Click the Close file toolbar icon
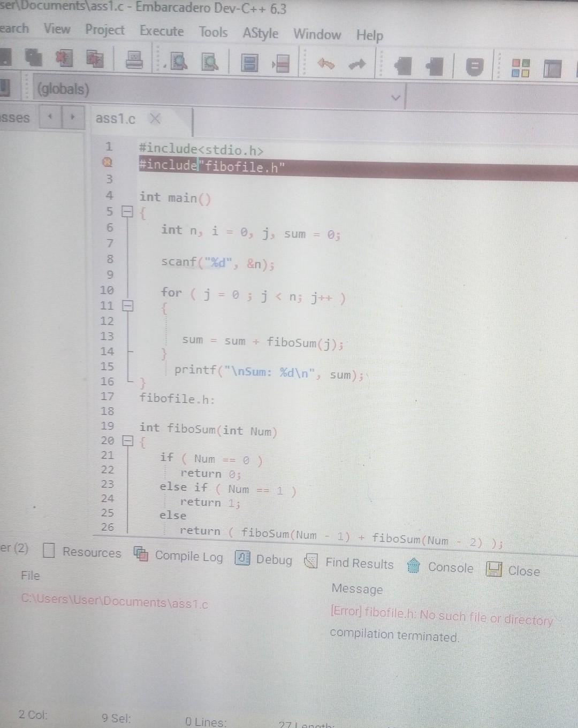The height and width of the screenshot is (728, 578). click(x=64, y=58)
